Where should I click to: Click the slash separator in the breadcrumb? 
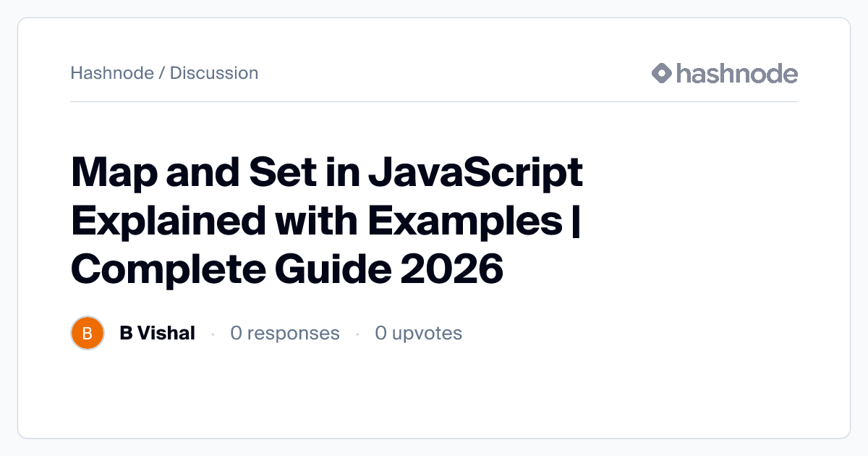(x=161, y=73)
